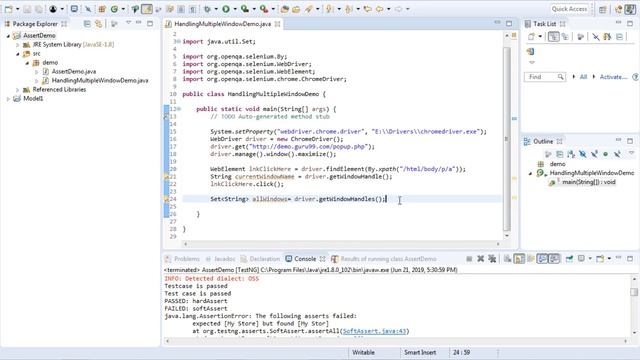
Task: Click the New Task icon in Task List
Action: pyautogui.click(x=531, y=37)
